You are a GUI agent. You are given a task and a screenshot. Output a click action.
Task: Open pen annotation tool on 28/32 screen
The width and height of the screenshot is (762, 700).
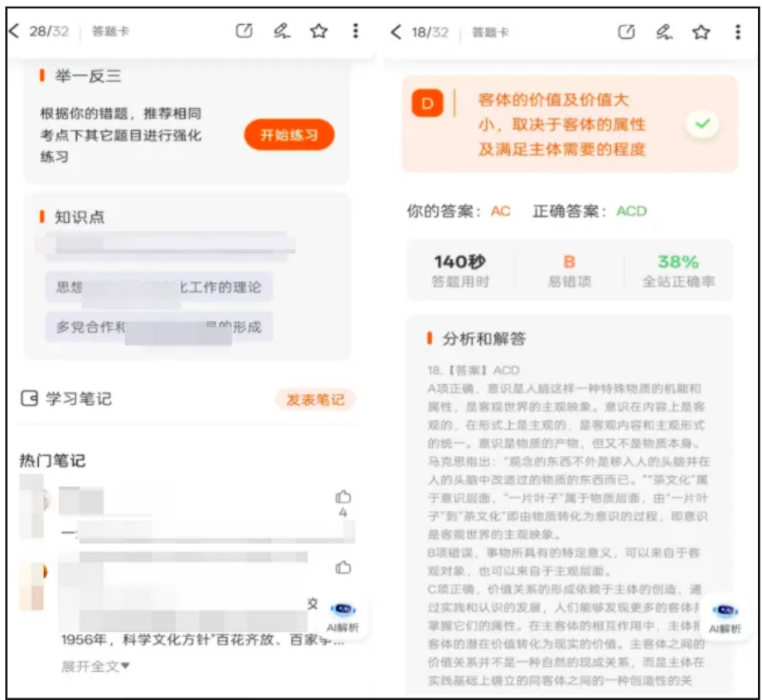pyautogui.click(x=281, y=32)
